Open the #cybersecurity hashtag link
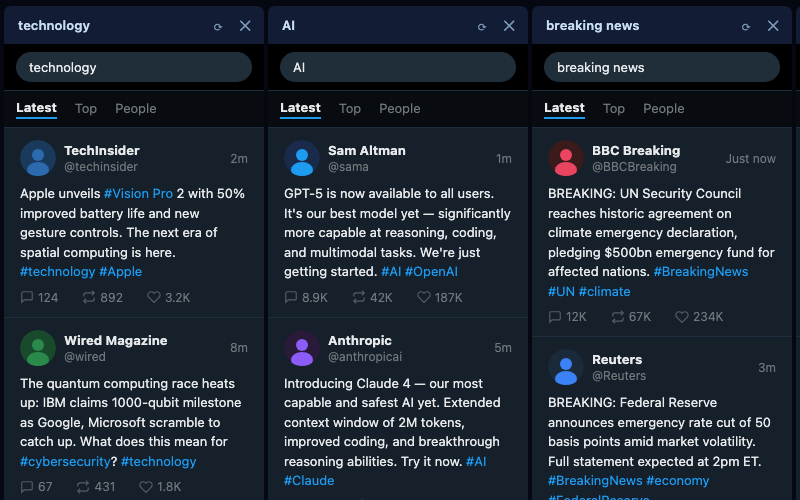800x500 pixels. [x=65, y=462]
